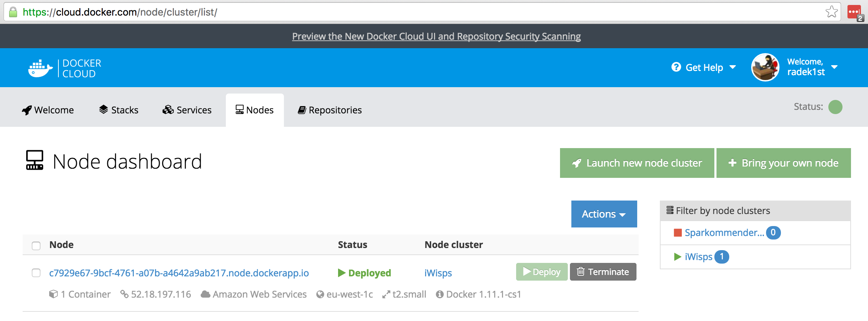Click the t2.small instance type text

[409, 294]
